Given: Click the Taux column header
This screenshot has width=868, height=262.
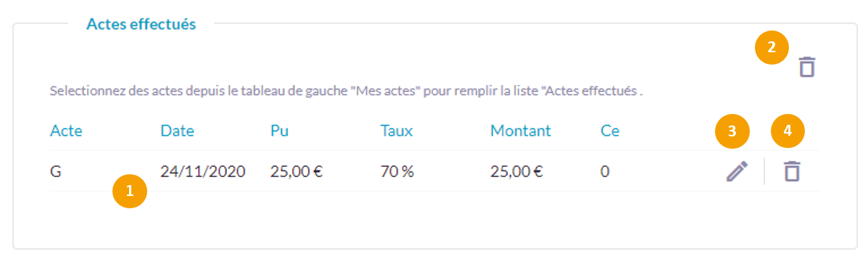Looking at the screenshot, I should click(x=397, y=131).
